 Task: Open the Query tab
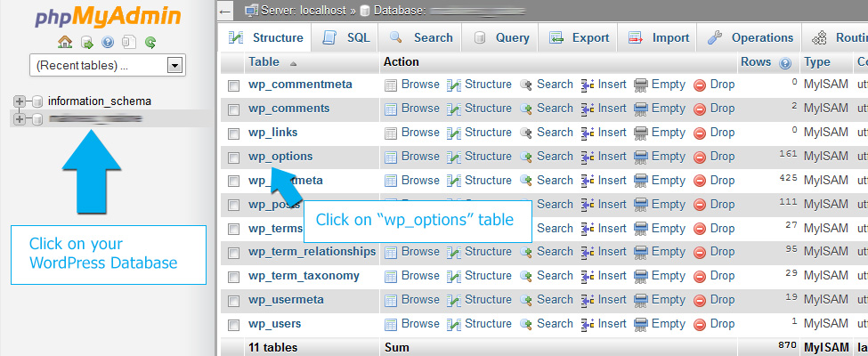[501, 37]
